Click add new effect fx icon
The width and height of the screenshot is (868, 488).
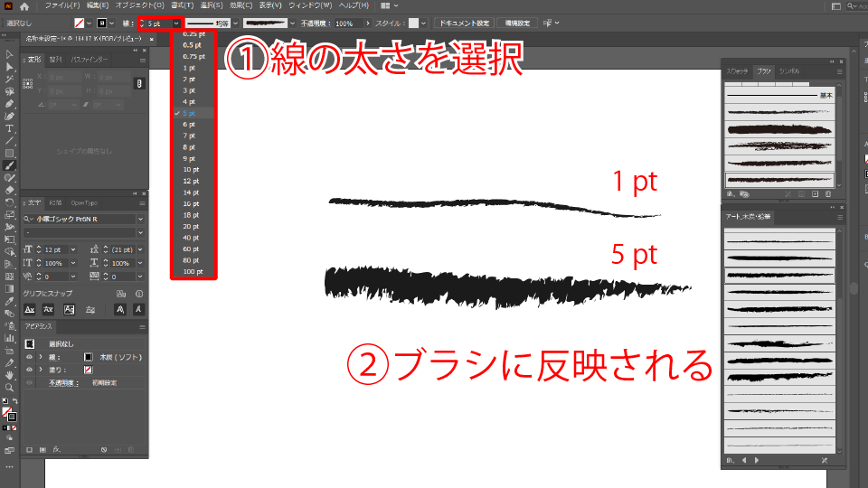pos(56,450)
